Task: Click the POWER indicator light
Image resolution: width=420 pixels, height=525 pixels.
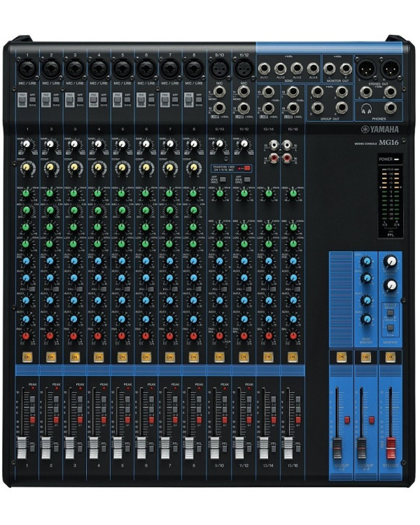Action: pyautogui.click(x=397, y=160)
